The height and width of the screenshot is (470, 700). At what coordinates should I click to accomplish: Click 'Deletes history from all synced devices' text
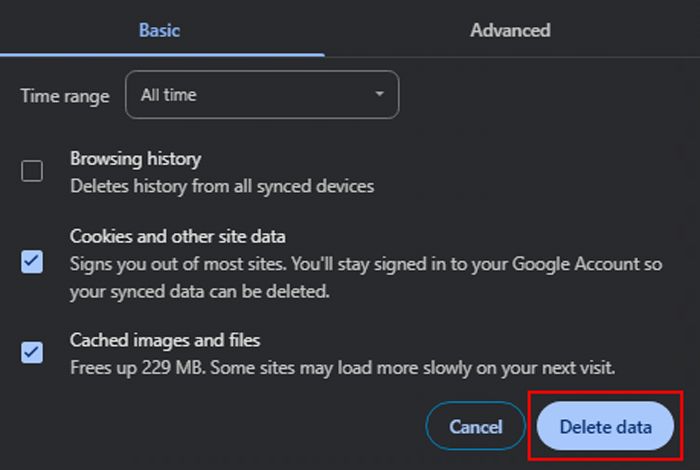tap(222, 186)
